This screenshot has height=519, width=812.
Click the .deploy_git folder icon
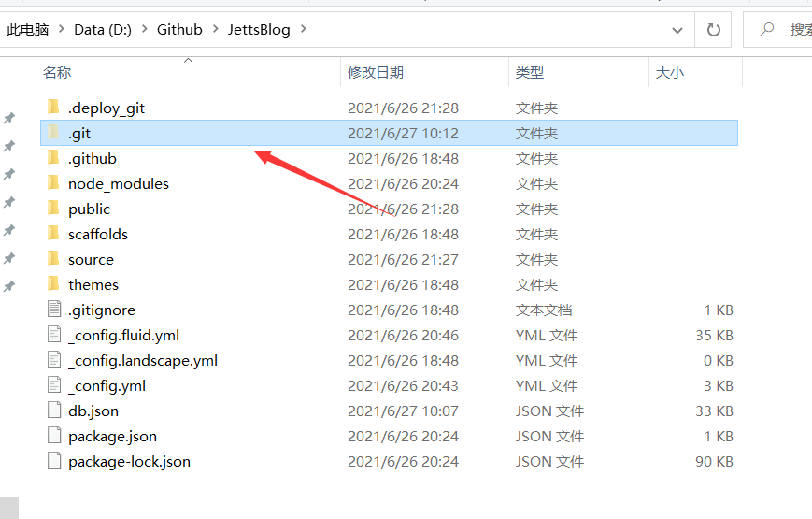[53, 108]
